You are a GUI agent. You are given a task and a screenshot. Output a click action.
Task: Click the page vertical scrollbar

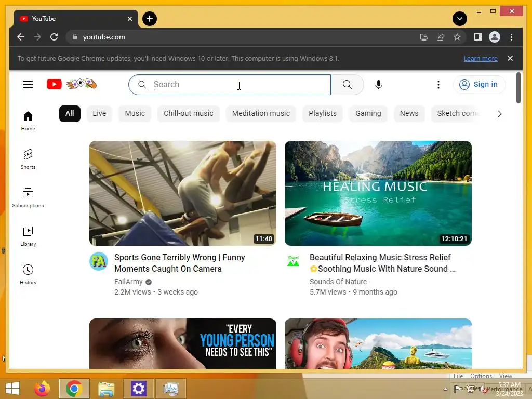518,87
